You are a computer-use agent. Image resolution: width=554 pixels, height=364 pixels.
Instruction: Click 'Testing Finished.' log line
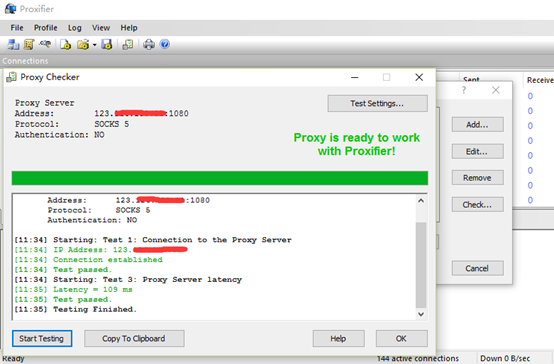pos(75,309)
